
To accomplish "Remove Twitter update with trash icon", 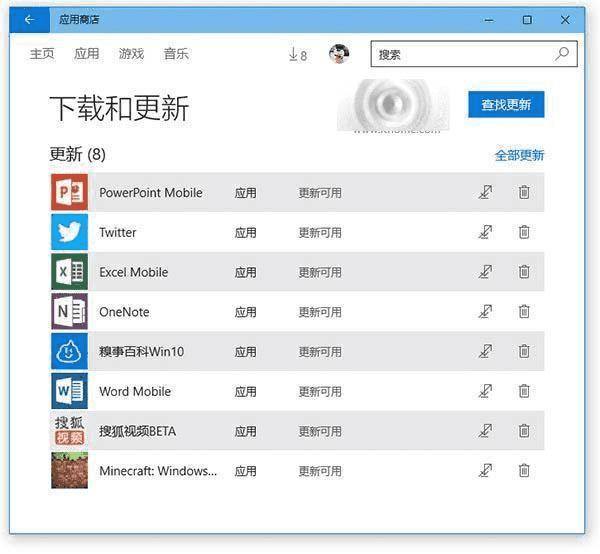I will click(524, 232).
